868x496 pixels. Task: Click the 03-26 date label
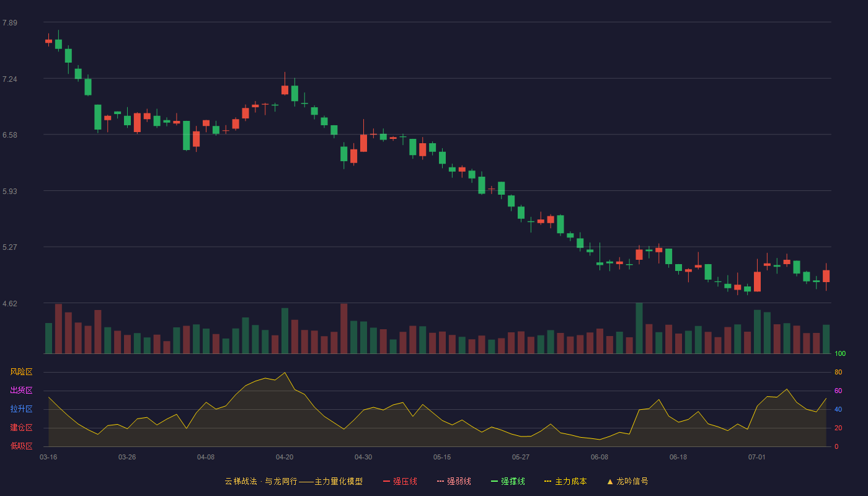(x=127, y=457)
